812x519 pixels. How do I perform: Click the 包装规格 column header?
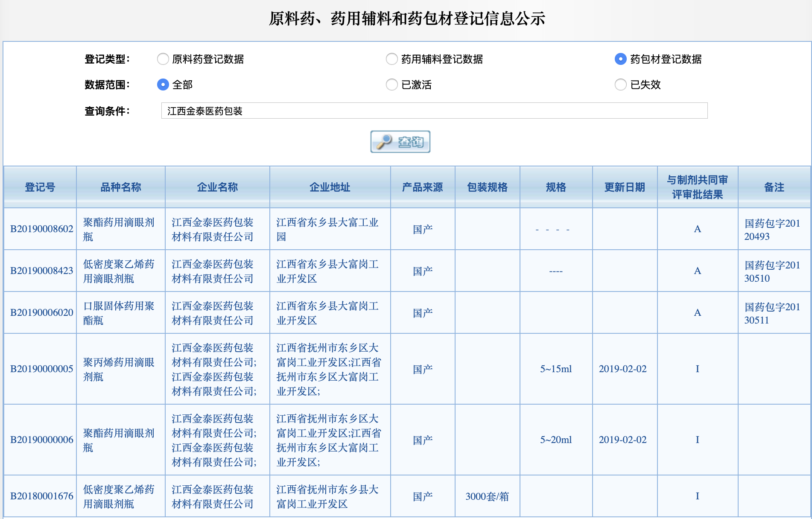[488, 187]
